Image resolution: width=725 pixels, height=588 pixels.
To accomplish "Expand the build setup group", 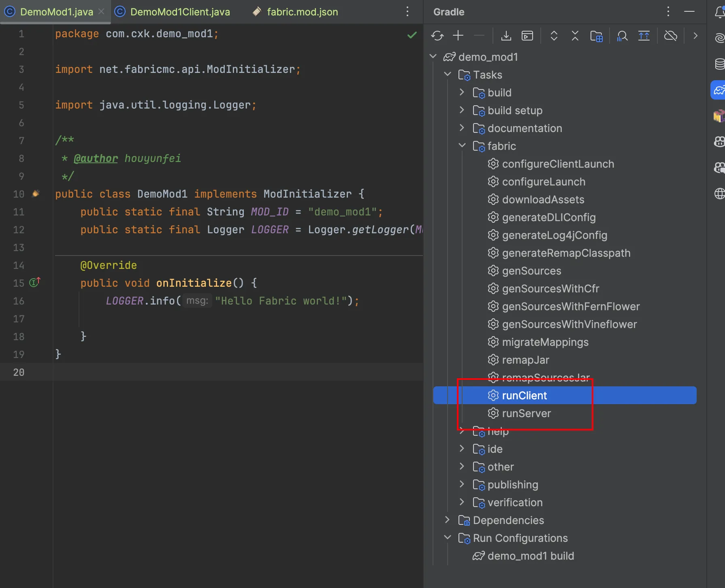I will tap(462, 110).
